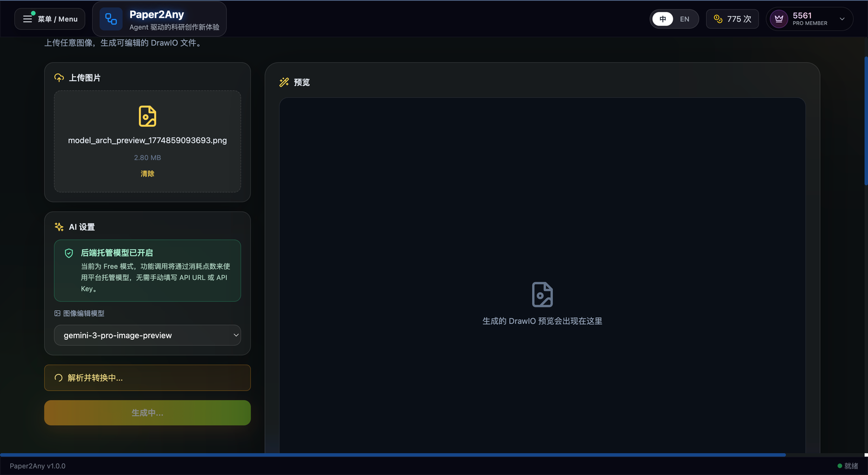Viewport: 868px width, 475px height.
Task: Click the coins credit icon
Action: point(718,19)
